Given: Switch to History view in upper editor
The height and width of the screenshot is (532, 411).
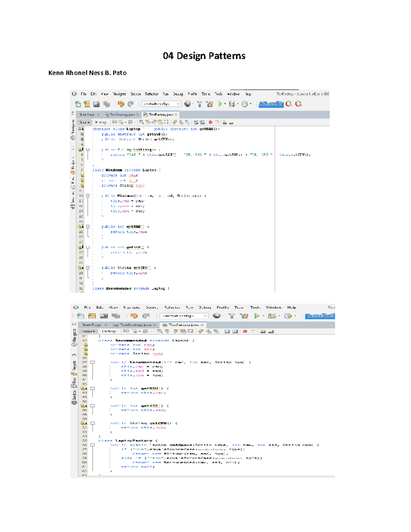Looking at the screenshot, I should point(101,122).
